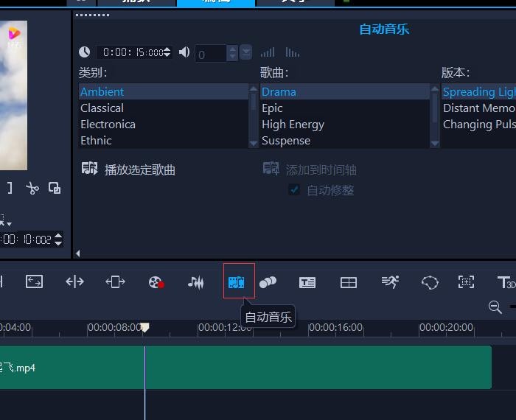Open the motion tracking circles icon
This screenshot has height=420, width=516.
268,282
